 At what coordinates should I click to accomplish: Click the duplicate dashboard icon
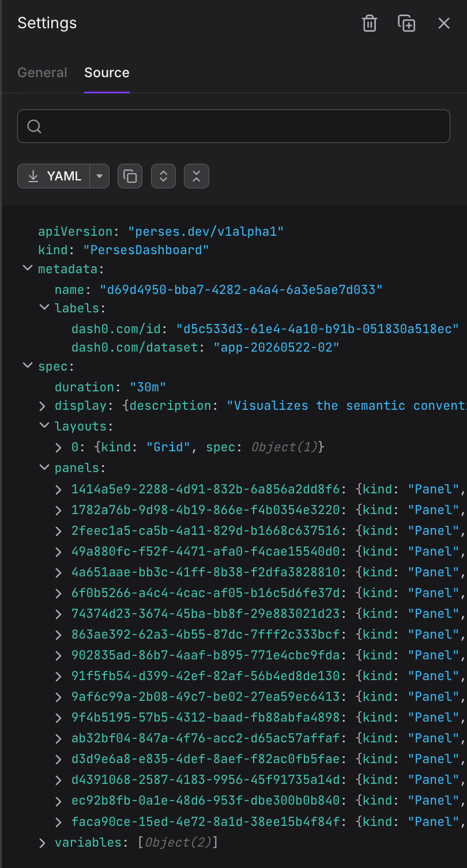[x=406, y=23]
